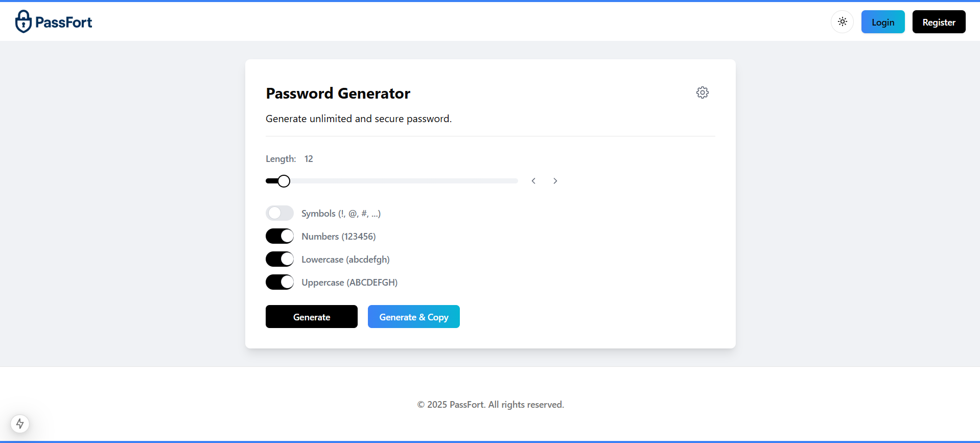This screenshot has width=980, height=443.
Task: Click the Symbols (!, @, #, ...) label
Action: pyautogui.click(x=341, y=214)
